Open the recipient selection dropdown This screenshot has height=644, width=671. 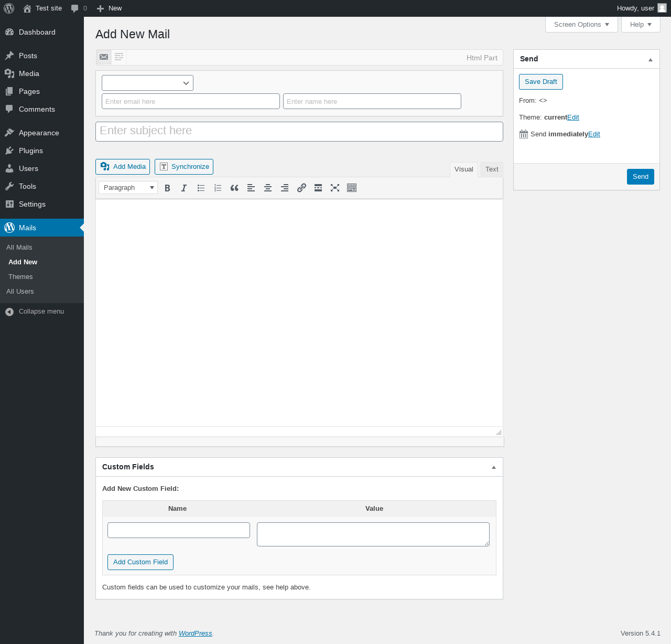coord(147,83)
